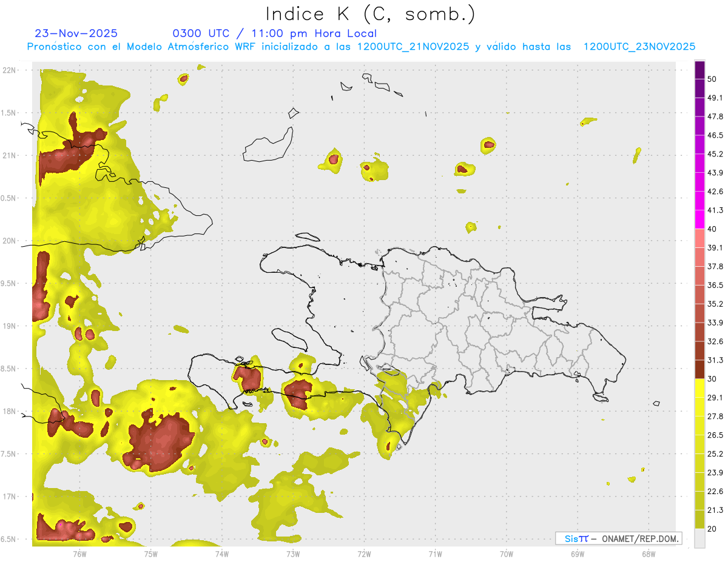This screenshot has width=728, height=562.
Task: Click the '33.9' colorbar value
Action: click(715, 323)
